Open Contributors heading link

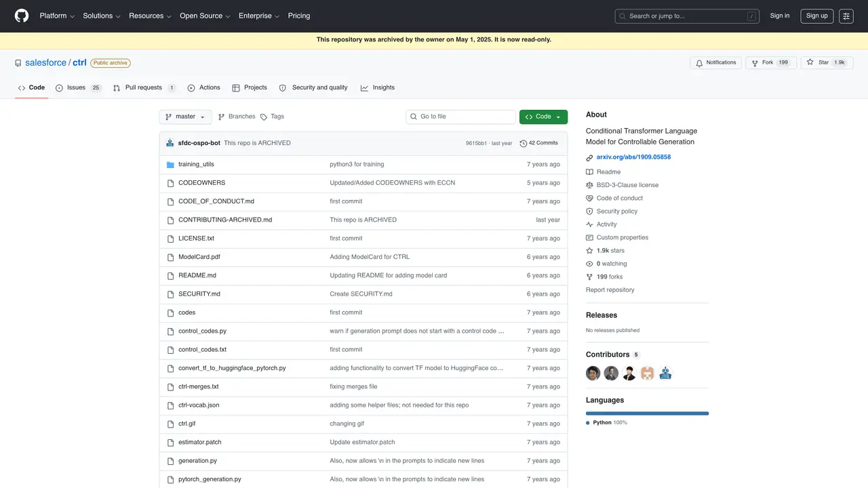pos(612,354)
